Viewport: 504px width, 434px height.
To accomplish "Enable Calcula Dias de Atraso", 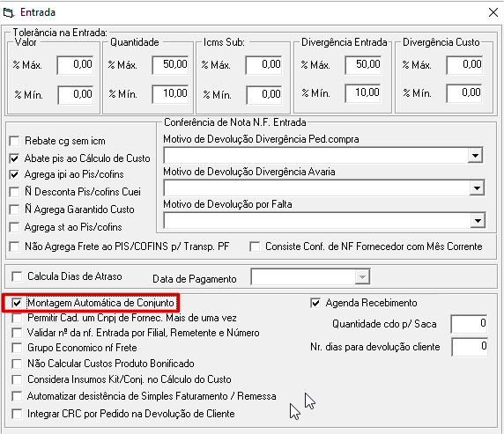I will point(17,276).
